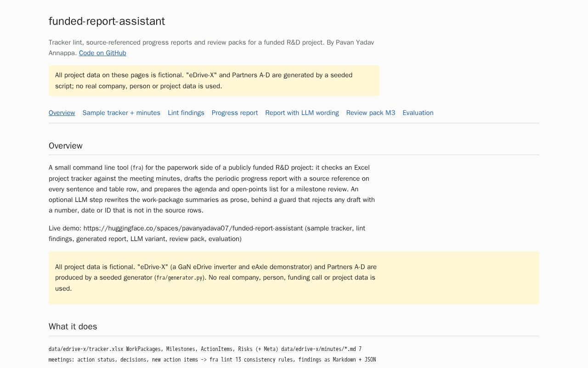
Task: Click the funded-report-assistant page title
Action: [x=107, y=21]
